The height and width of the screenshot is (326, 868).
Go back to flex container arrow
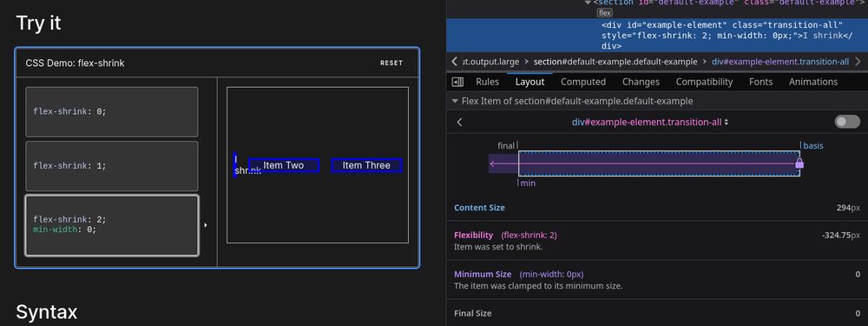point(459,122)
